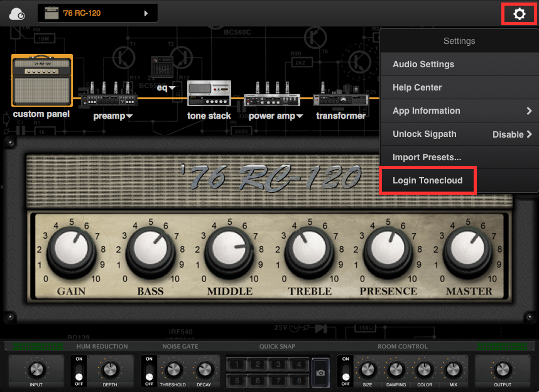Toggle the Room Control on/off switch

click(x=346, y=372)
